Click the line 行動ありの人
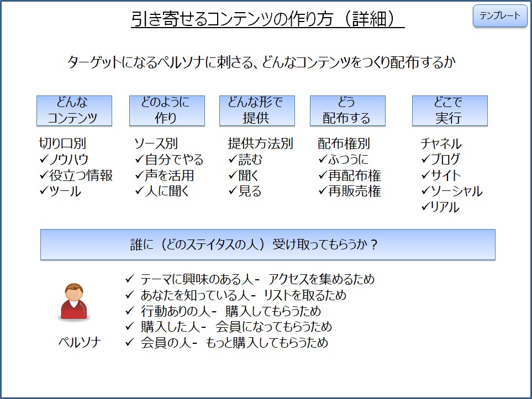The image size is (532, 399). [x=223, y=311]
